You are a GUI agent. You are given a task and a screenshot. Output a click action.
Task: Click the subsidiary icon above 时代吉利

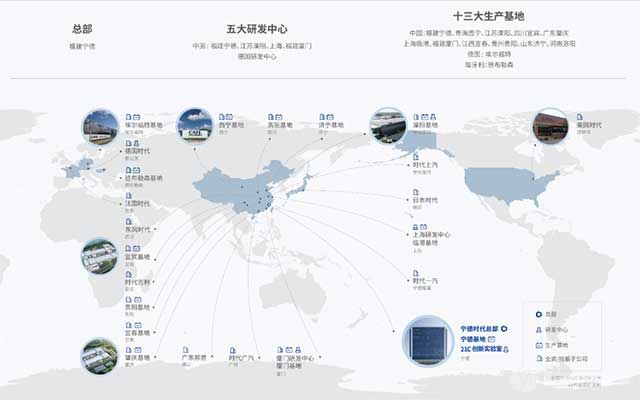(x=129, y=274)
